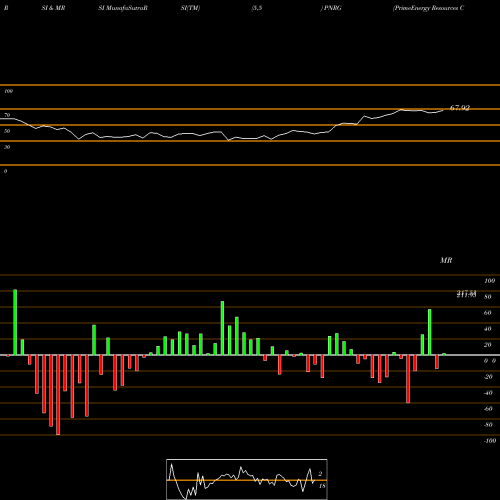Image resolution: width=500 pixels, height=500 pixels.
Task: Click the RSI axis label 30
Action: (x=7, y=147)
